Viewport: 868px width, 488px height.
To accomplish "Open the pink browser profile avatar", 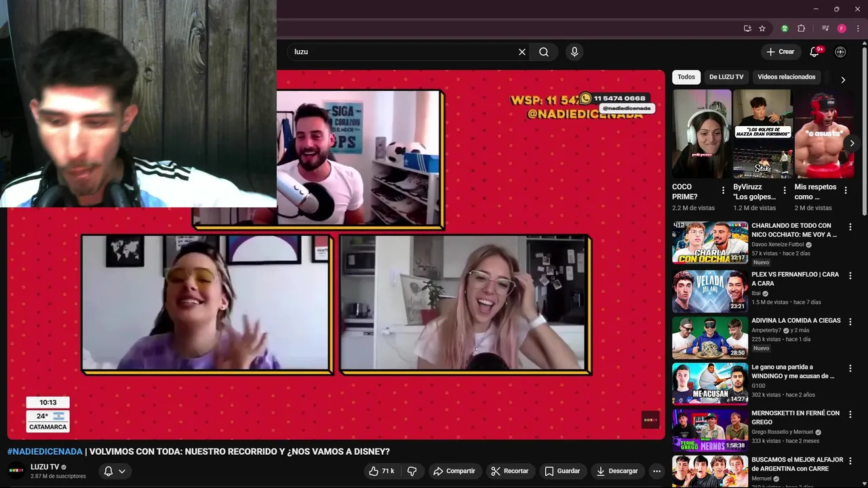I will click(x=842, y=28).
